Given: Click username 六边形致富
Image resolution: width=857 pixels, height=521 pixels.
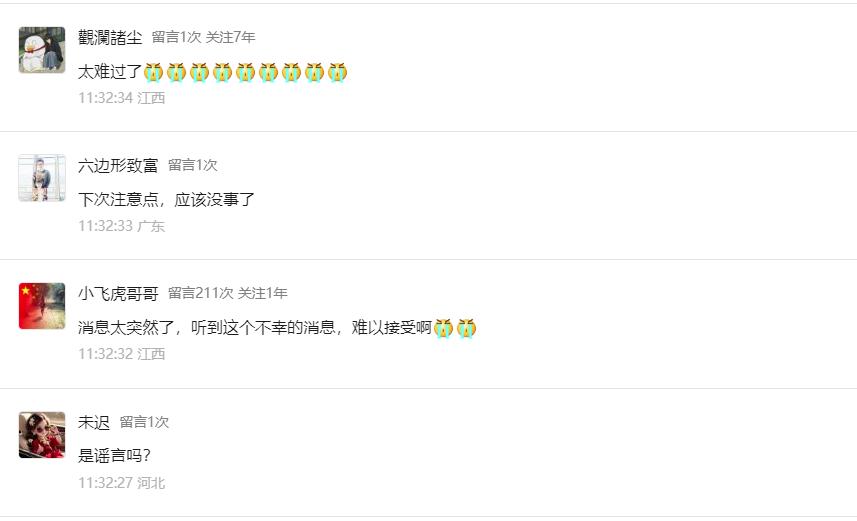Looking at the screenshot, I should (x=118, y=165).
